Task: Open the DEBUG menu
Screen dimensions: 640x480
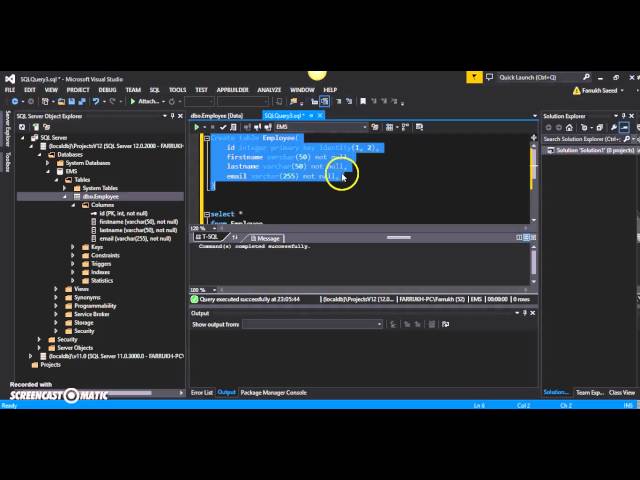Action: click(x=107, y=90)
